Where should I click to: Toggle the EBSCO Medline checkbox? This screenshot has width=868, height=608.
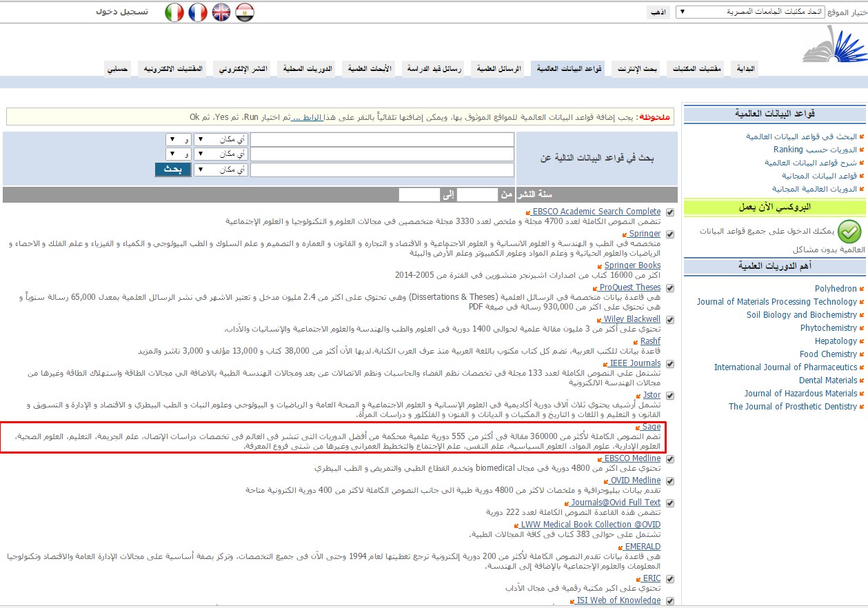pos(670,459)
